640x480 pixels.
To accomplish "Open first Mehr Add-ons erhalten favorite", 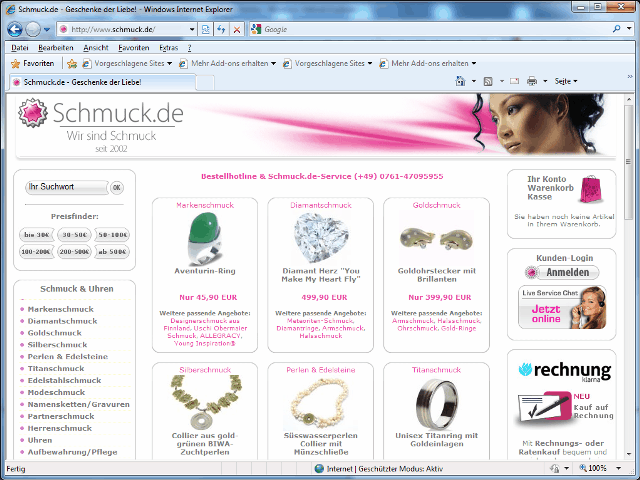I will coord(228,63).
